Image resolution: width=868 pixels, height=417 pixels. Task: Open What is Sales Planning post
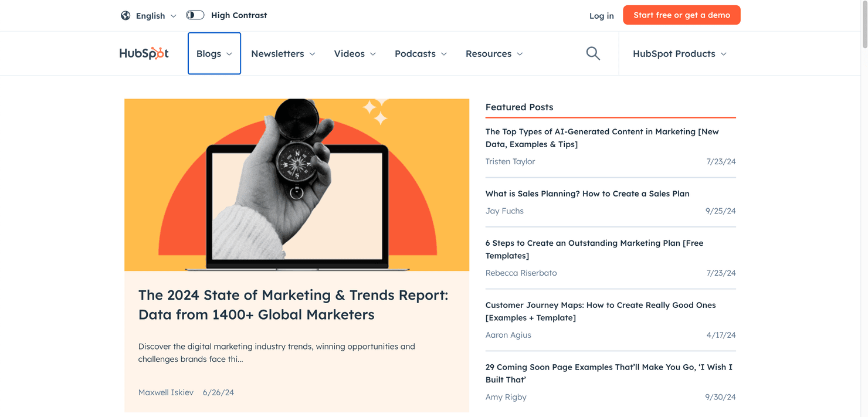[587, 194]
